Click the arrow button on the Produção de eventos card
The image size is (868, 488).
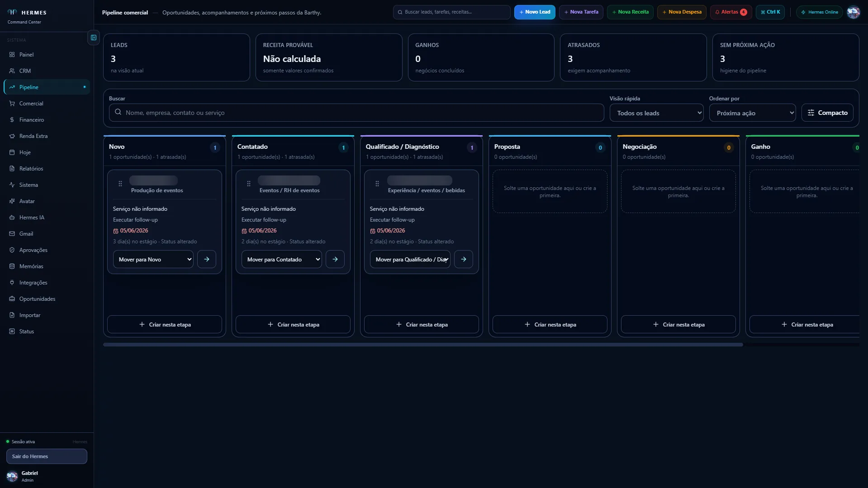tap(207, 259)
